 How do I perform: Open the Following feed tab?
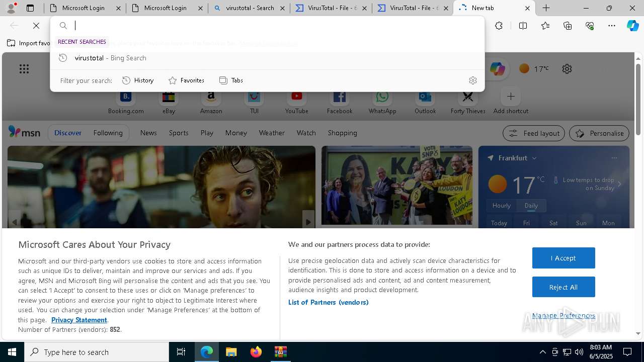coord(108,133)
